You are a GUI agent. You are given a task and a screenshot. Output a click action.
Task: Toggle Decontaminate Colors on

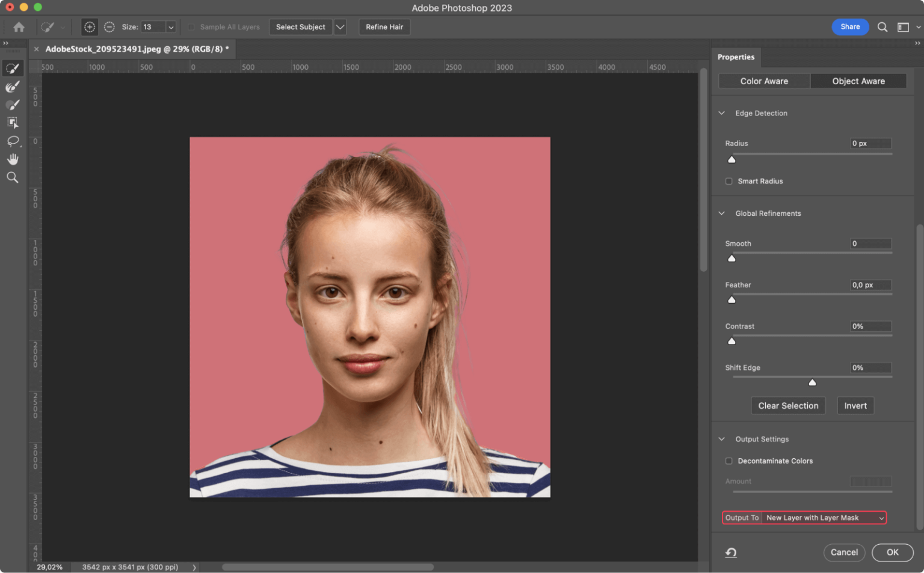728,461
